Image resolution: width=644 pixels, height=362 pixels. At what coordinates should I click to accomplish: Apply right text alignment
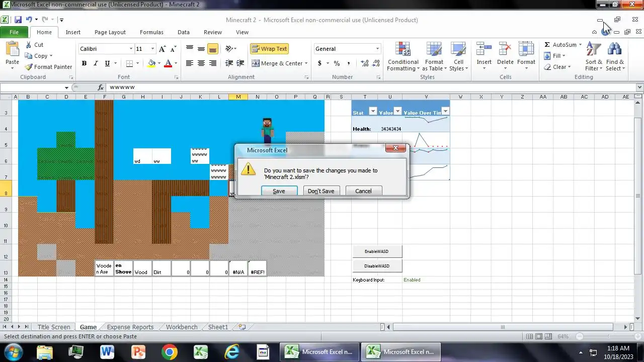click(213, 63)
